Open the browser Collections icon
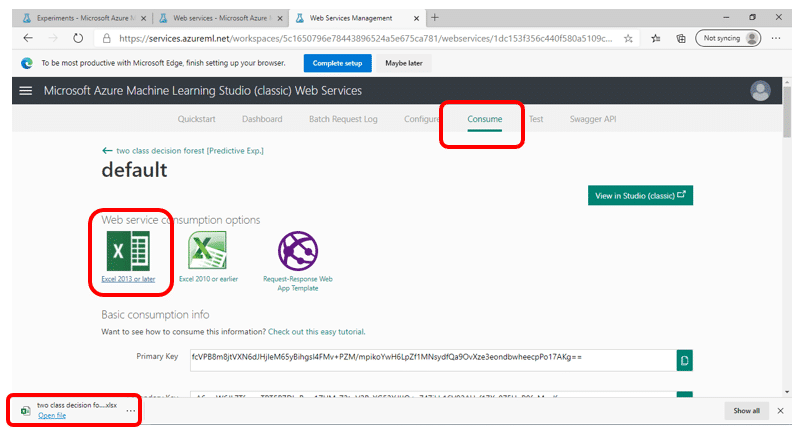This screenshot has height=437, width=802. pyautogui.click(x=680, y=38)
